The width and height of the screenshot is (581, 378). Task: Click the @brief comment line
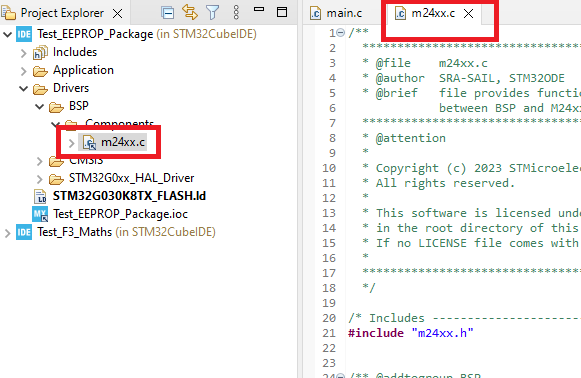point(472,93)
